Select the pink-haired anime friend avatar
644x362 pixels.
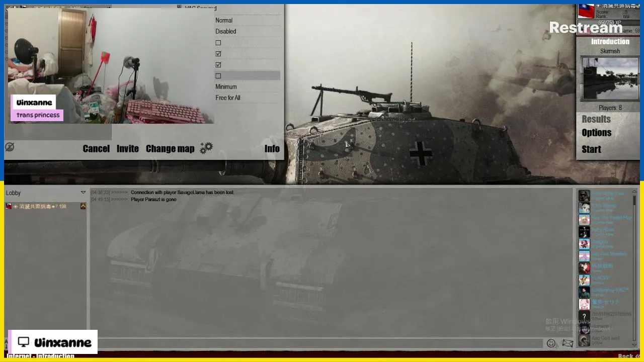tap(584, 304)
